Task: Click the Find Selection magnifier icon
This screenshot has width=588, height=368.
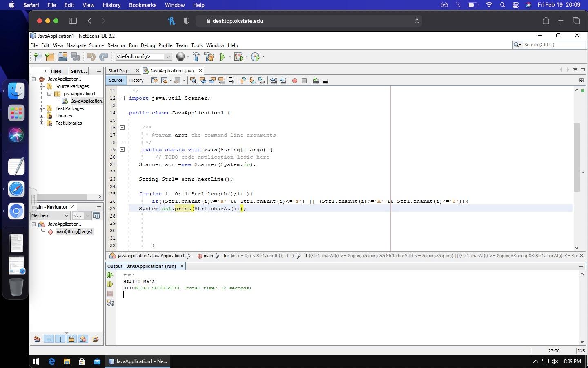Action: (194, 81)
